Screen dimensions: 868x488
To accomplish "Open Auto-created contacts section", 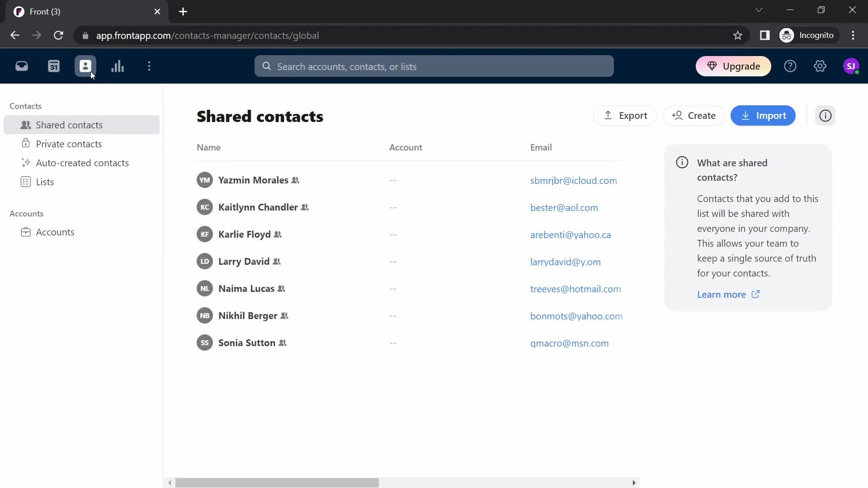I will point(82,163).
